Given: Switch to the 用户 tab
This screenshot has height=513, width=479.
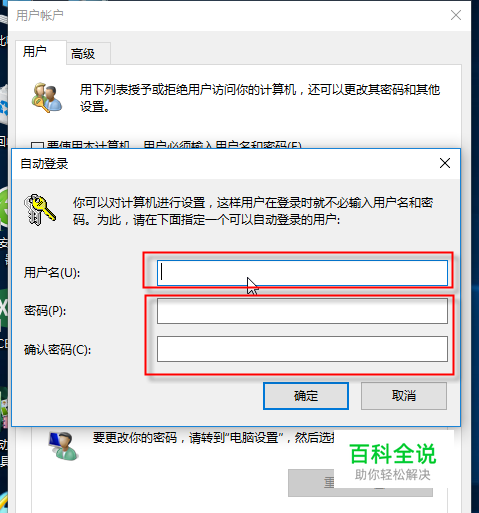Looking at the screenshot, I should (35, 52).
